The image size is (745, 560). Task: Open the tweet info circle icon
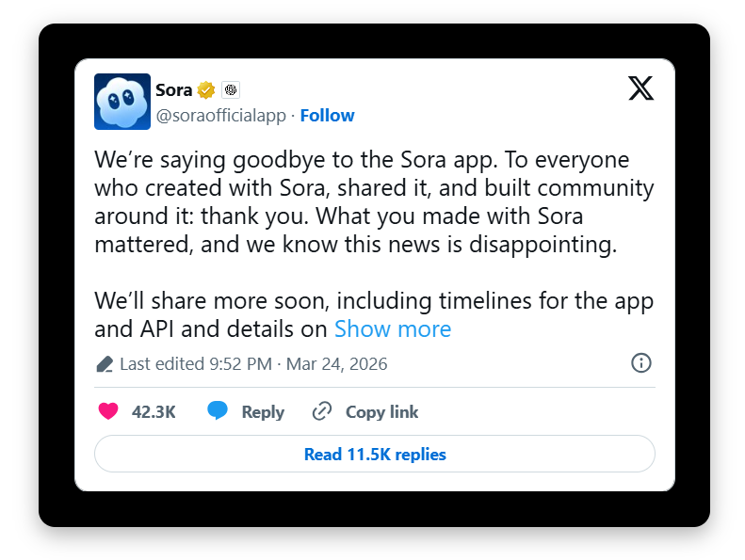[641, 363]
